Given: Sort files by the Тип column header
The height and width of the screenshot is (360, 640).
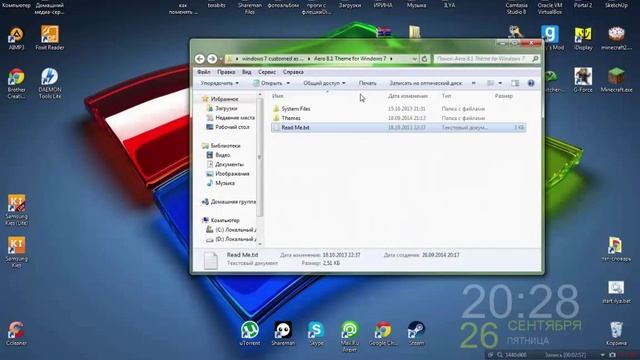Looking at the screenshot, I should [x=446, y=96].
